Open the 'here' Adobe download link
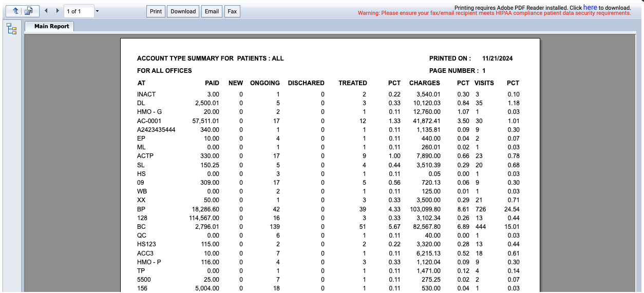644x293 pixels. tap(590, 7)
